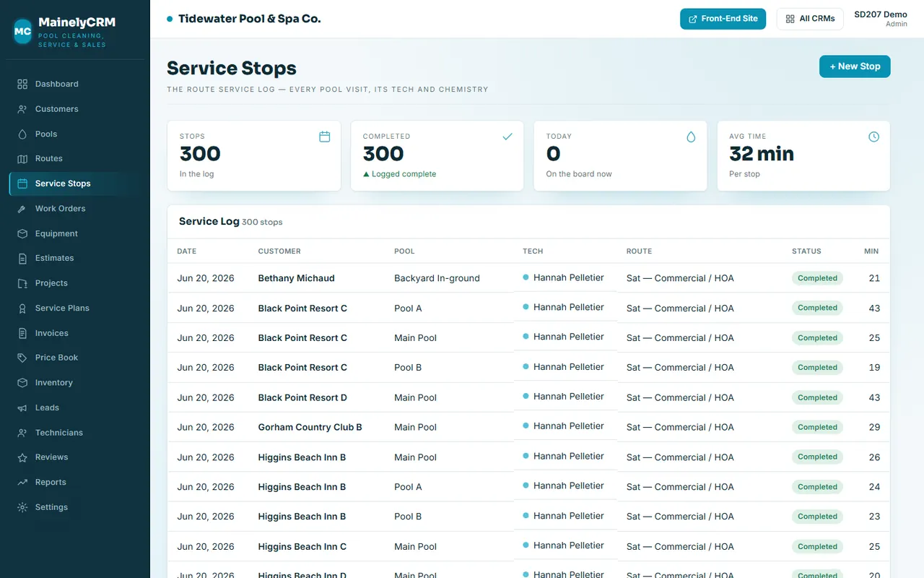Image resolution: width=924 pixels, height=578 pixels.
Task: Click checkmark icon on Completed card
Action: [507, 137]
